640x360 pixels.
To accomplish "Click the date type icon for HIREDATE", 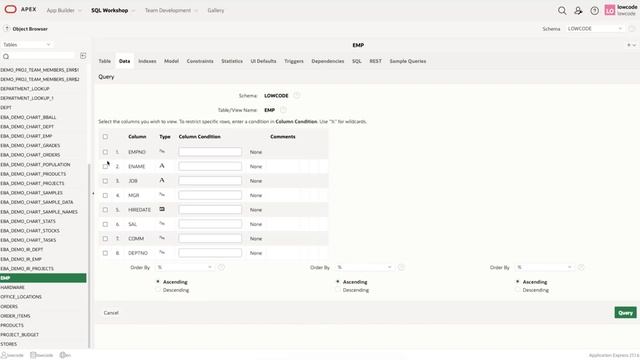I will pos(162,209).
